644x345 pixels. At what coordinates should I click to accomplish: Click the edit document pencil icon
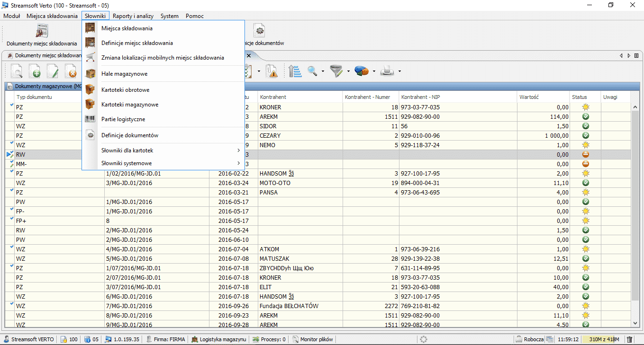[53, 71]
